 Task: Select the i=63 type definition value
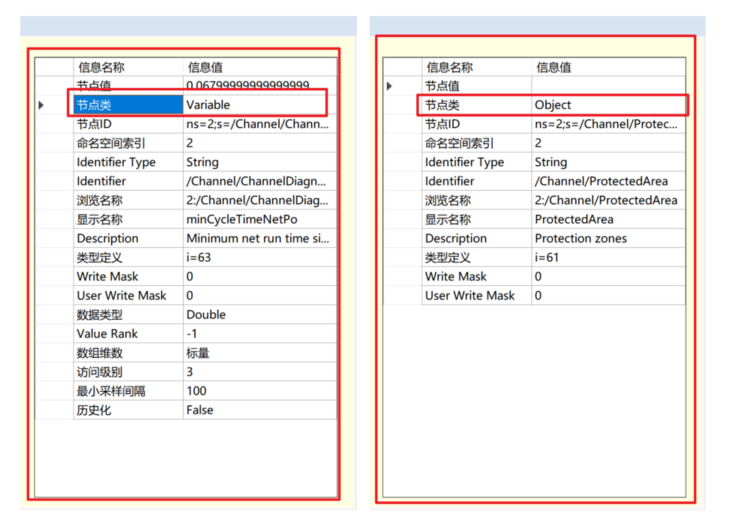pos(199,257)
